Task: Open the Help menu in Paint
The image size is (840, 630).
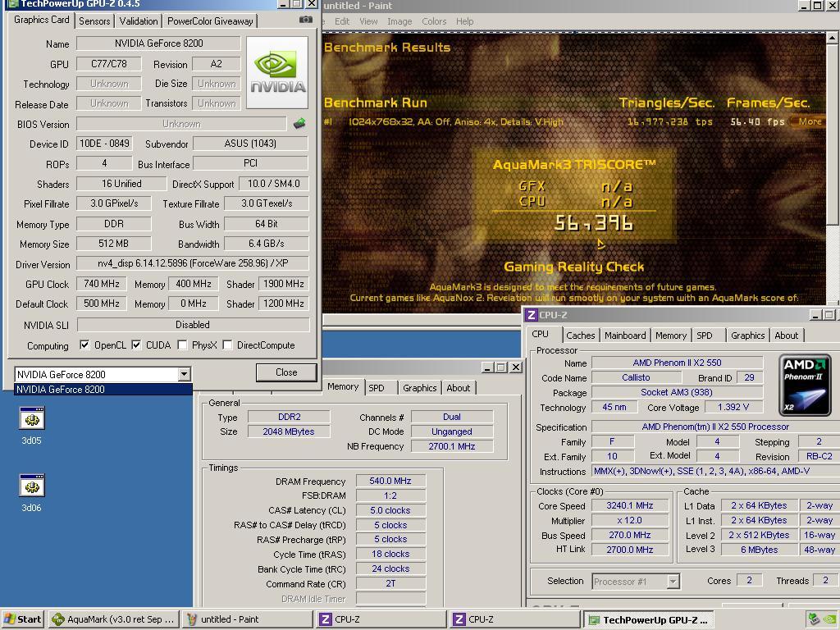Action: click(x=464, y=21)
